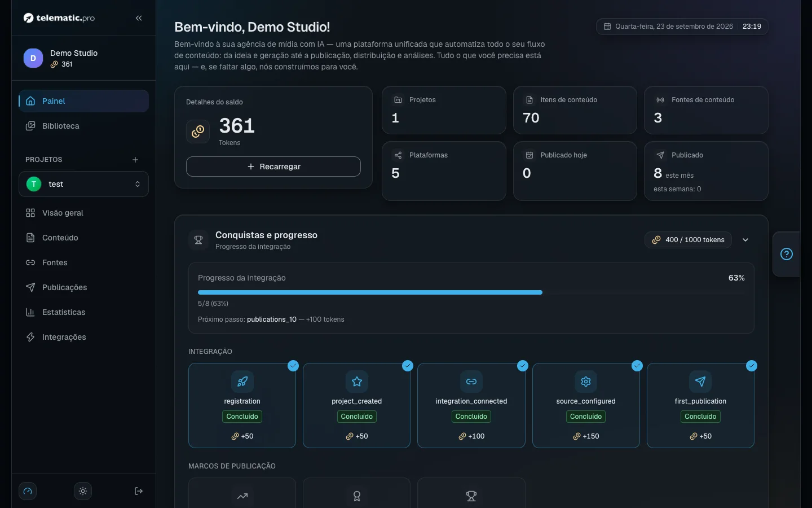Go to Publicações
Viewport: 812px width, 508px height.
pyautogui.click(x=83, y=287)
